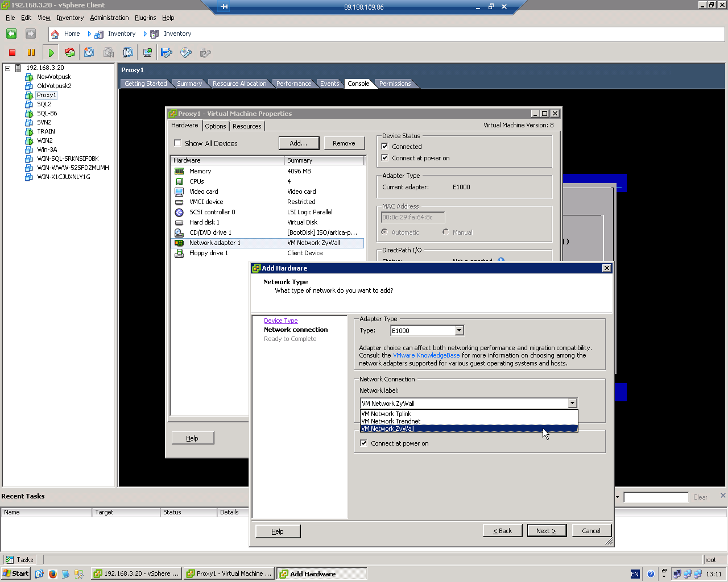728x582 pixels.
Task: Switch to the Resources tab in VM Properties
Action: click(247, 126)
